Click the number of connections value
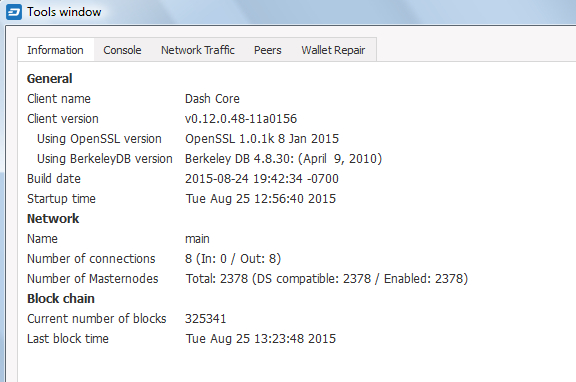 click(233, 259)
